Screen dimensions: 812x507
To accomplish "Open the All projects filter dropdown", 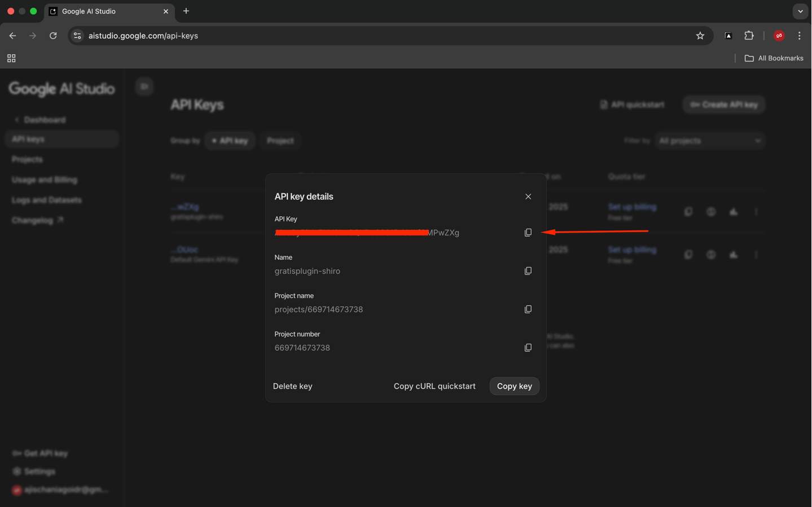I will (709, 141).
